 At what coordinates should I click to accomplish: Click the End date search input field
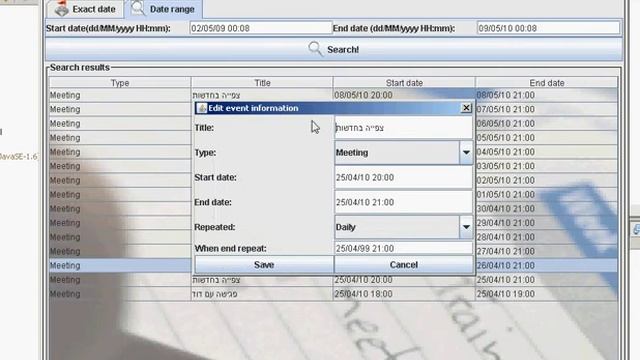[548, 28]
